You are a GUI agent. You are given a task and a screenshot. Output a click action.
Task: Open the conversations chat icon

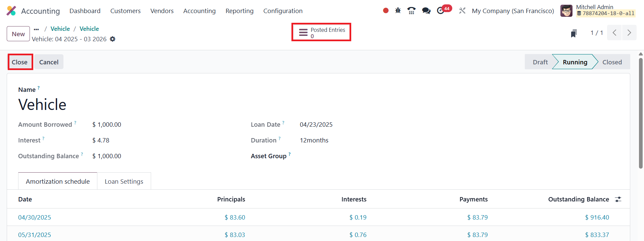pyautogui.click(x=426, y=11)
